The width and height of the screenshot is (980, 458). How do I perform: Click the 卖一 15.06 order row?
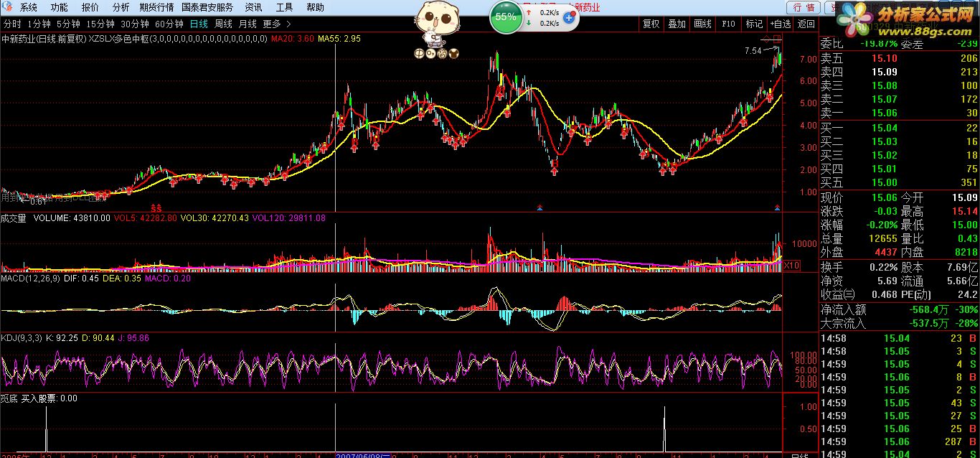[x=900, y=113]
